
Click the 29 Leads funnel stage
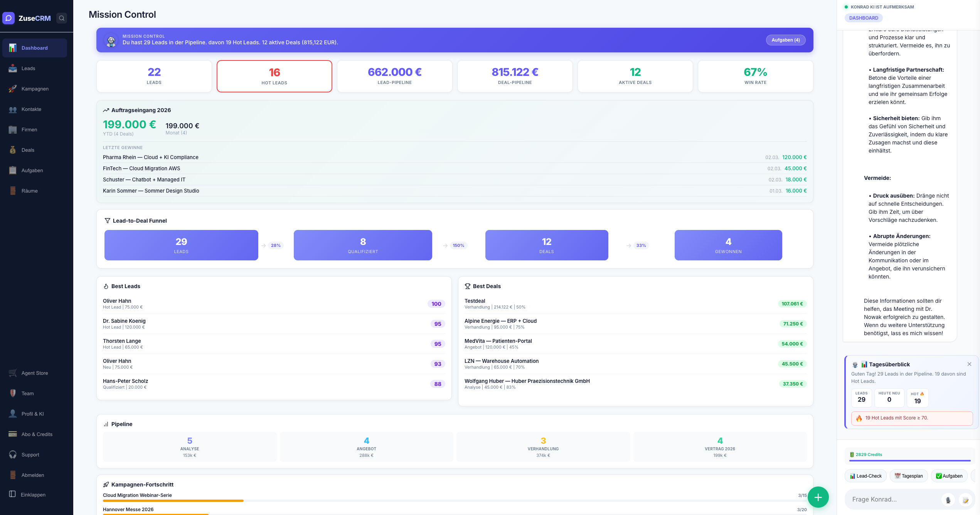click(x=181, y=245)
